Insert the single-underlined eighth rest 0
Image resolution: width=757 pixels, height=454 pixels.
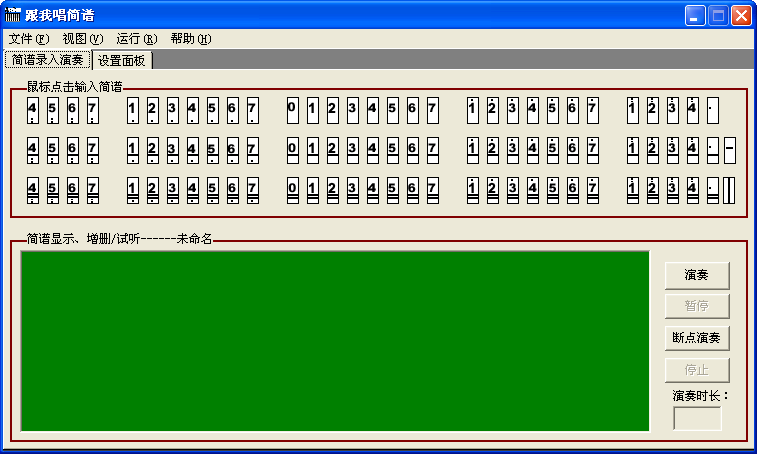pyautogui.click(x=293, y=151)
